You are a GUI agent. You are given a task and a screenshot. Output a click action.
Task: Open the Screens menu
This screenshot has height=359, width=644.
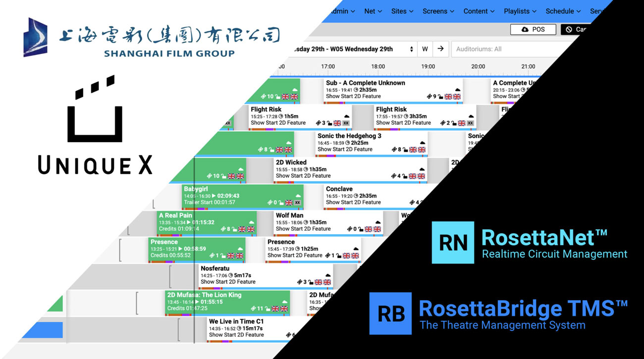(438, 11)
